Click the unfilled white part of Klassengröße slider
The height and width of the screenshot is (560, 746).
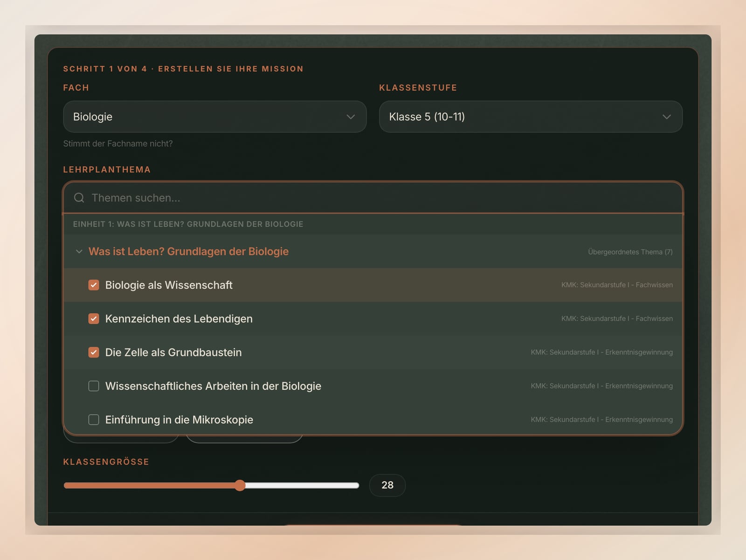[302, 485]
